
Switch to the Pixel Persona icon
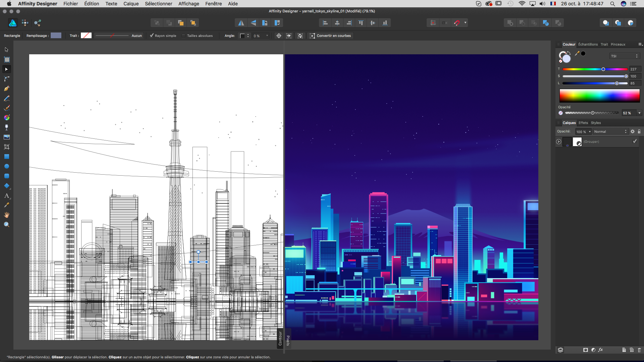click(25, 23)
